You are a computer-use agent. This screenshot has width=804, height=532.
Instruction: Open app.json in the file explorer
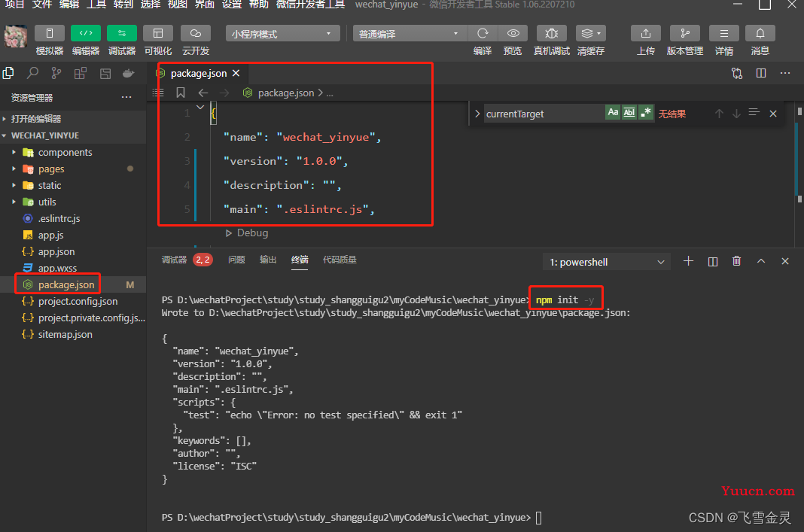[x=56, y=251]
